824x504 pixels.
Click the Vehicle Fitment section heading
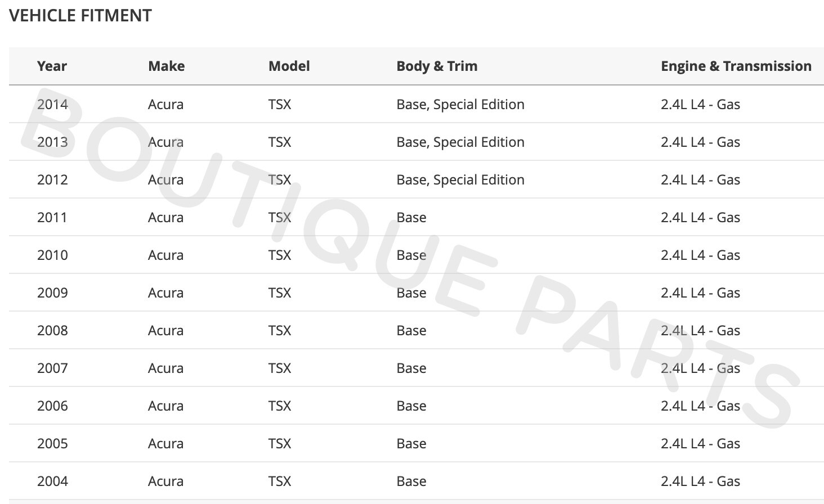(80, 16)
